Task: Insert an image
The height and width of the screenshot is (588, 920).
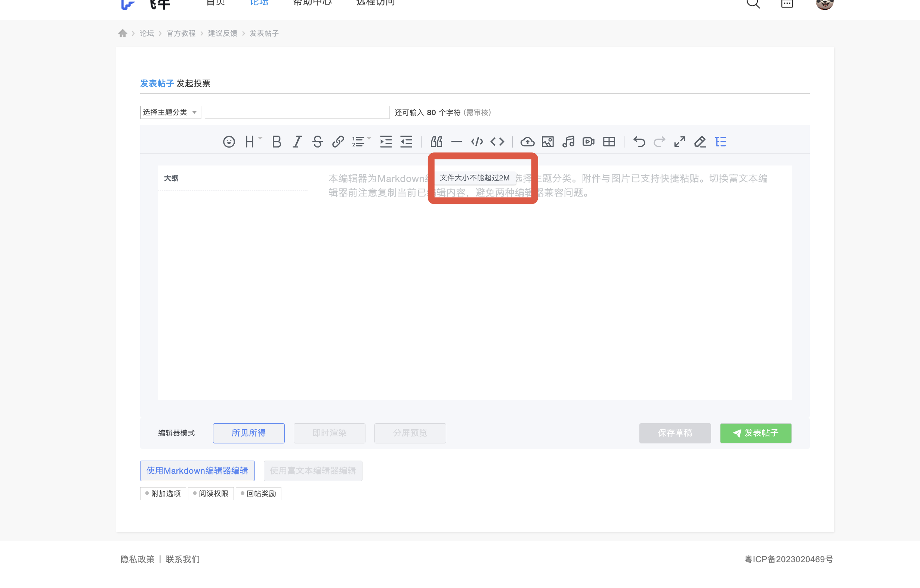Action: coord(547,142)
